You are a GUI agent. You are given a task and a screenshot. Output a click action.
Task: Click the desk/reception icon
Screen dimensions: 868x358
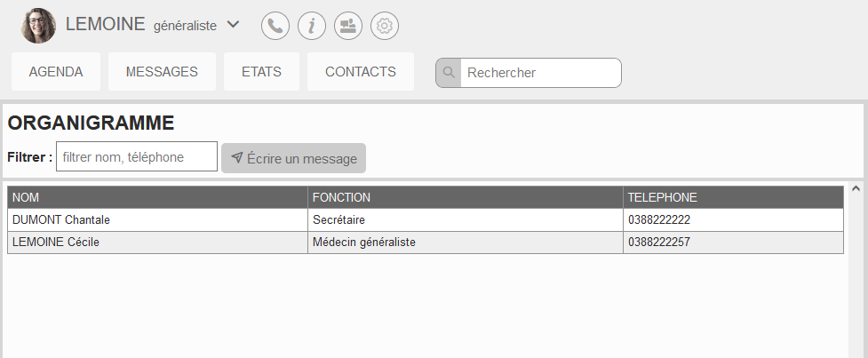pyautogui.click(x=348, y=26)
